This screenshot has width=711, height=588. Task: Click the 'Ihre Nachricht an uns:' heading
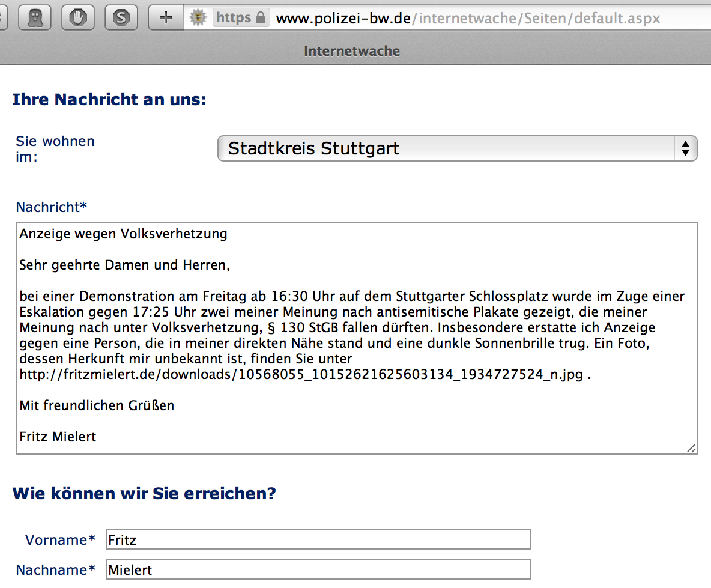109,99
